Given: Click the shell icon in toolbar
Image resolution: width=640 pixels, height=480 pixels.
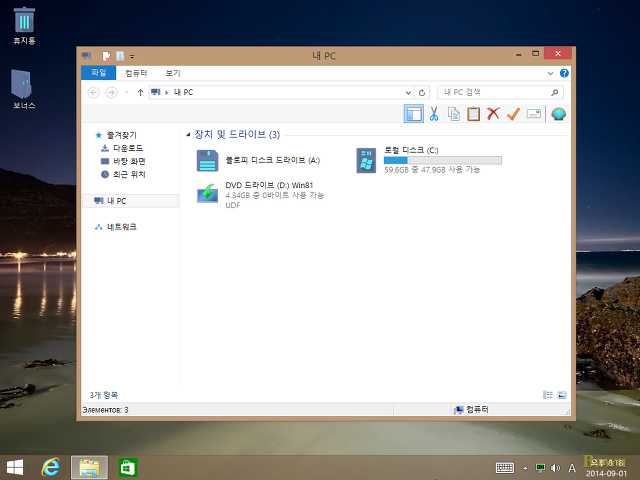Looking at the screenshot, I should tap(558, 114).
